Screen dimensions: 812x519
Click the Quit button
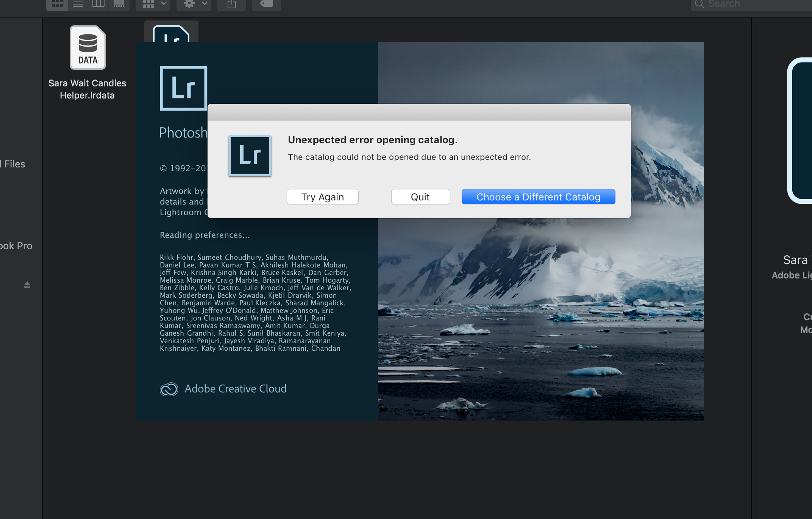click(x=420, y=197)
